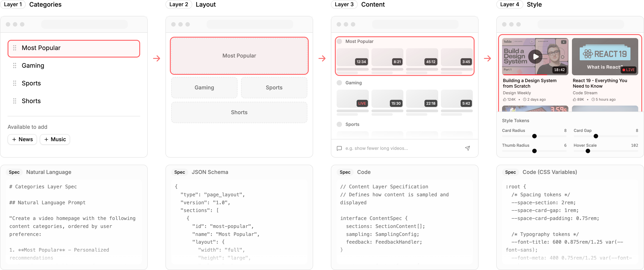Click the drag handle beside Most Popular

point(14,48)
